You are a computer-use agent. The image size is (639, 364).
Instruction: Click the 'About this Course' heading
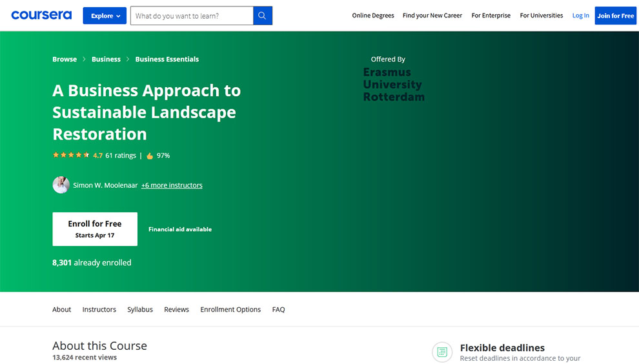pos(99,346)
